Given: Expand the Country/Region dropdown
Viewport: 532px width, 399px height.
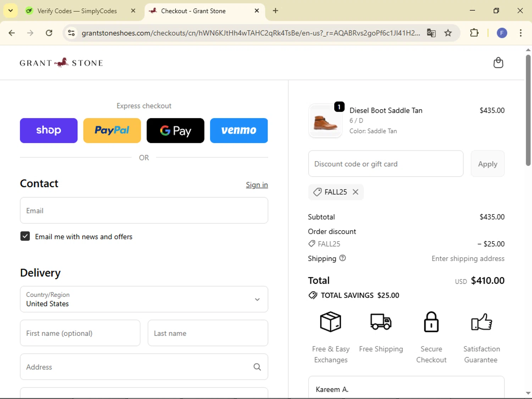Looking at the screenshot, I should click(x=144, y=299).
